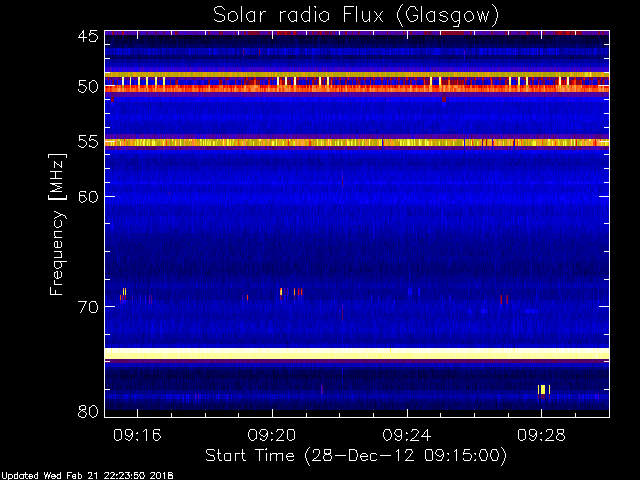Click the 50 frequency tick label
Image resolution: width=640 pixels, height=480 pixels.
[88, 87]
